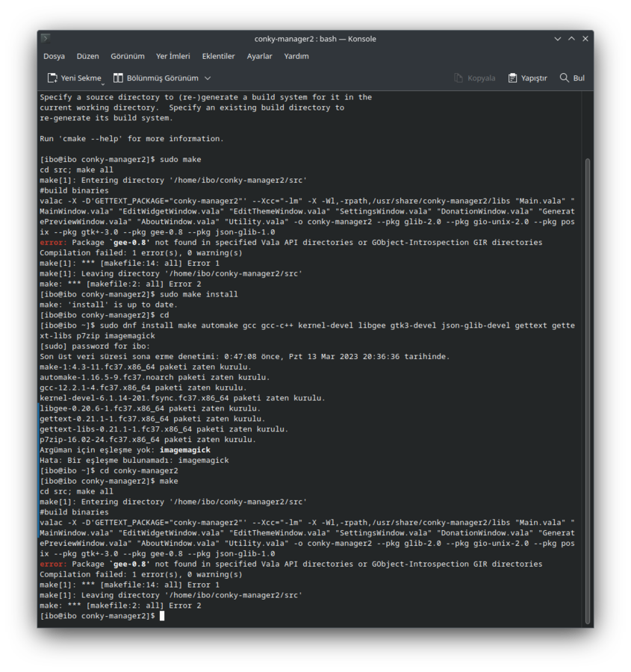Click the magnifier Bul icon
This screenshot has width=631, height=672.
click(564, 78)
